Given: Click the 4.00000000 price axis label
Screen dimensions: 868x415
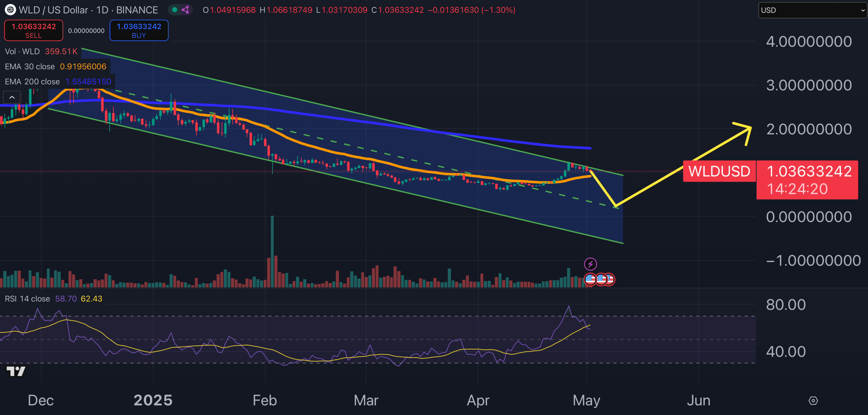Looking at the screenshot, I should pyautogui.click(x=809, y=42).
